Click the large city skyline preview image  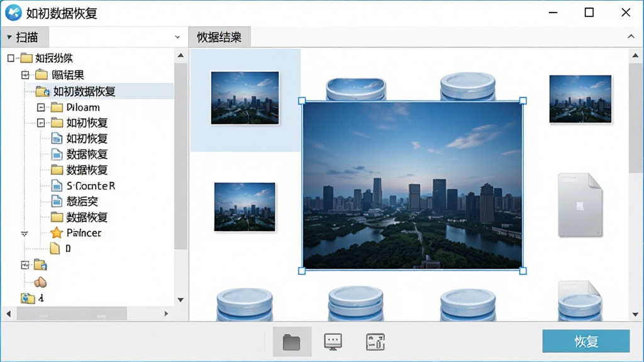coord(413,185)
